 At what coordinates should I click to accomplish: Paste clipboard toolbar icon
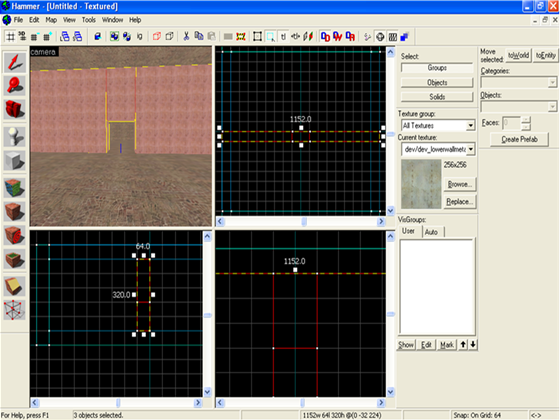click(x=212, y=36)
